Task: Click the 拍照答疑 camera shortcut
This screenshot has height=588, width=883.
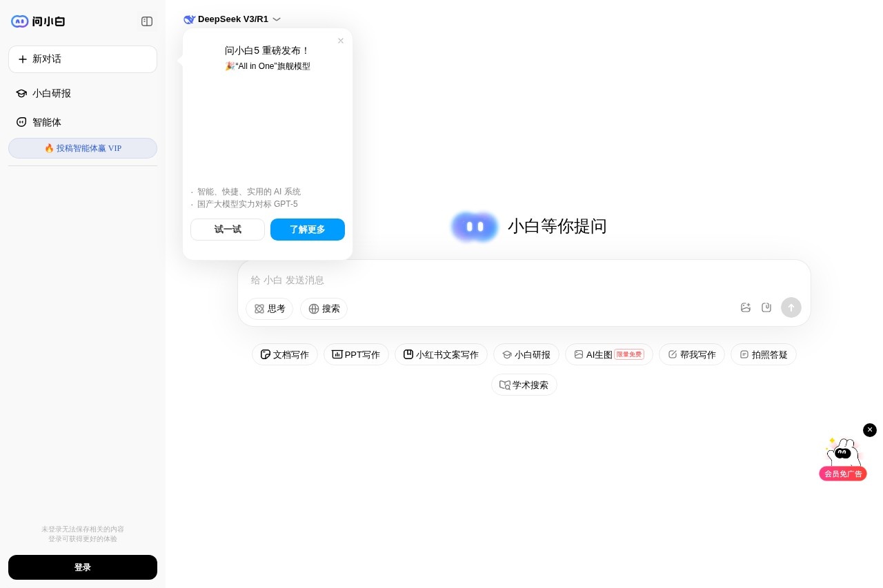Action: 764,354
